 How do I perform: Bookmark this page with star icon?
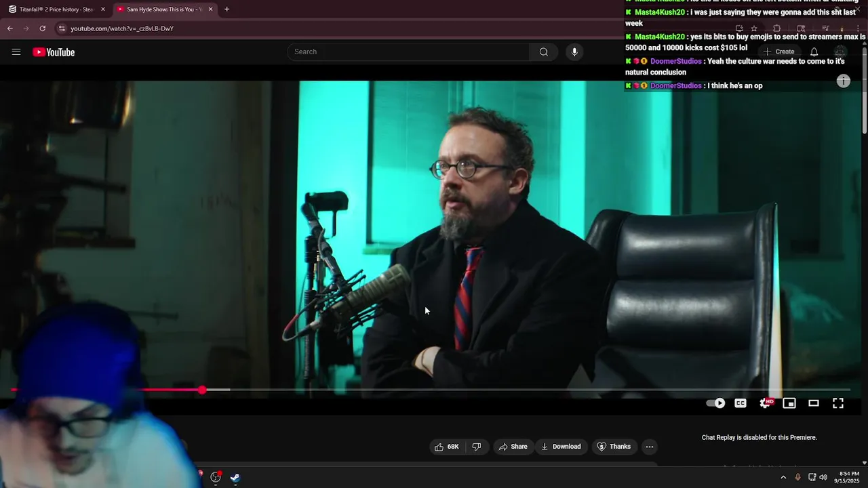coord(754,28)
